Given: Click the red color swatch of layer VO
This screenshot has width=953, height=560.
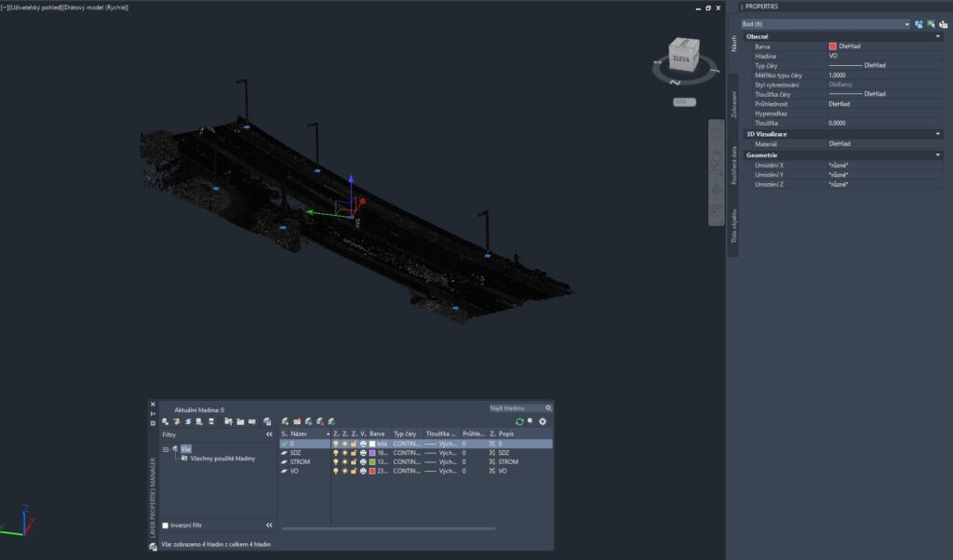Looking at the screenshot, I should click(372, 471).
